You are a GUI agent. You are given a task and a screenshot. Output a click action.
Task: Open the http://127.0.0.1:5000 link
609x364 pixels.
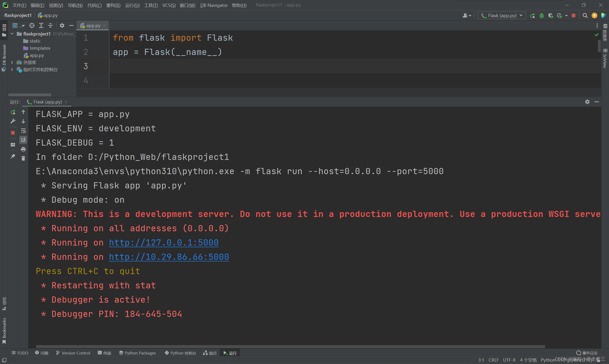click(x=163, y=242)
